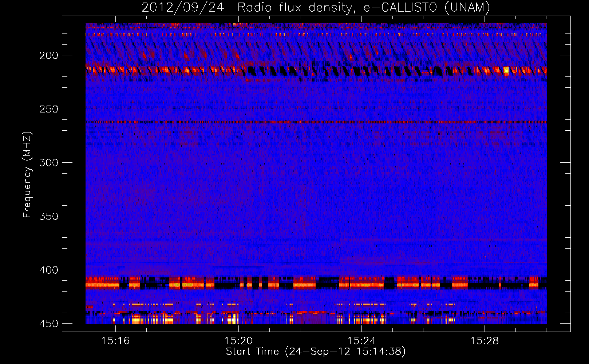Click the 250 frequency tick label
The width and height of the screenshot is (589, 364).
click(x=49, y=109)
